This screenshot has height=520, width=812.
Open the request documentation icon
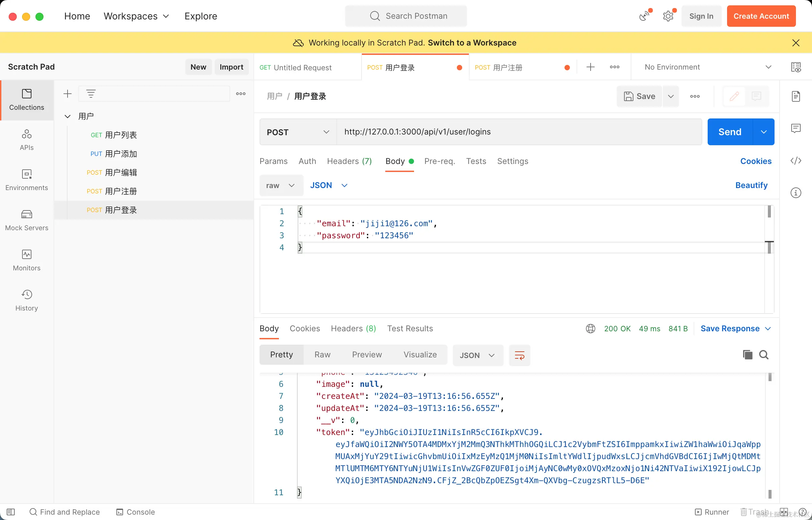point(796,96)
